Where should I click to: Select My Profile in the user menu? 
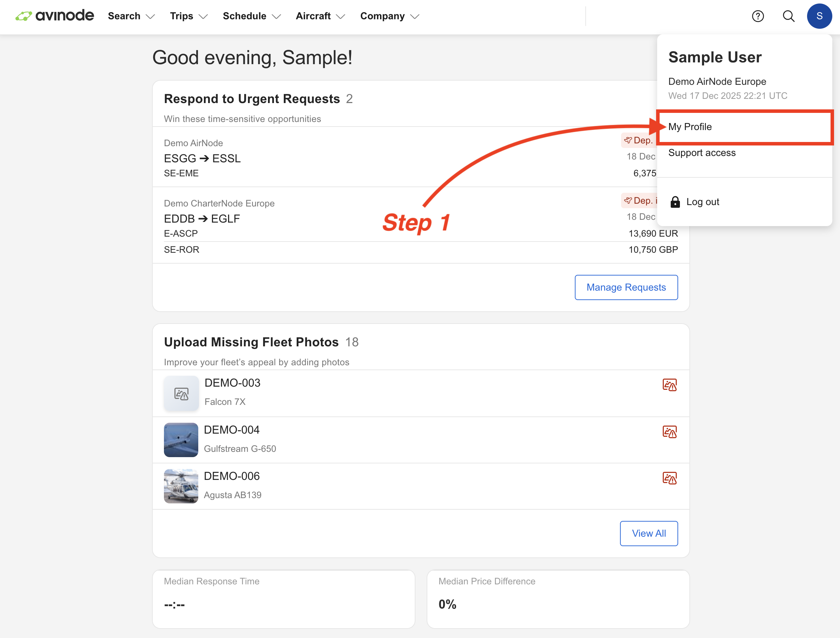pos(690,127)
